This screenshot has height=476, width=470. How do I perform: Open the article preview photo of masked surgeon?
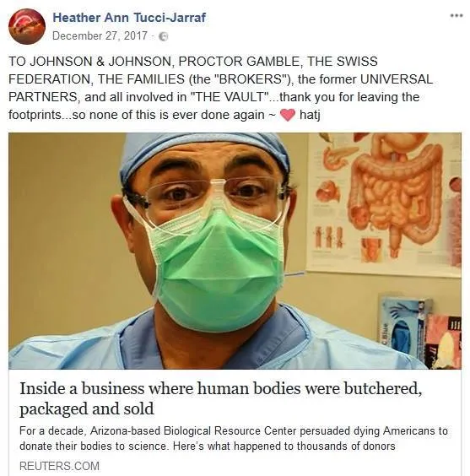[235, 251]
